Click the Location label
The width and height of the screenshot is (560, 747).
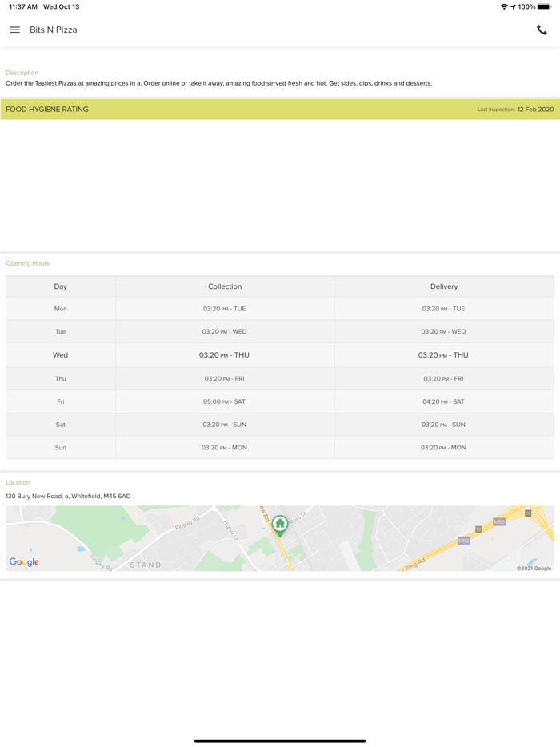18,482
